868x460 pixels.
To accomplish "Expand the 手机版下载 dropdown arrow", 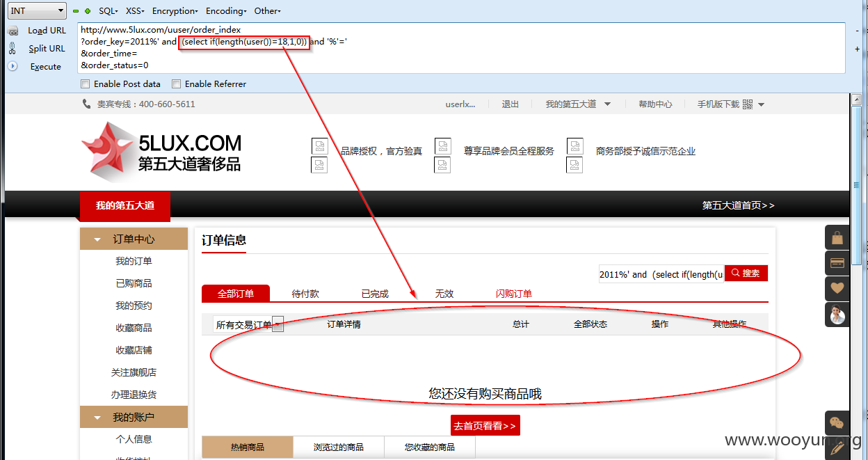I will [761, 105].
